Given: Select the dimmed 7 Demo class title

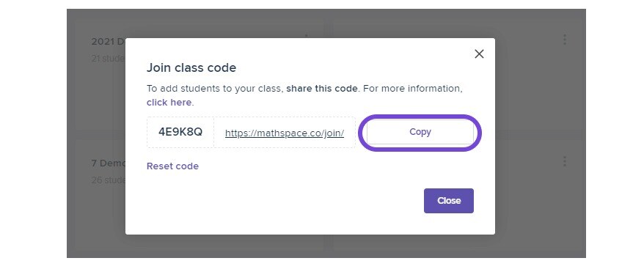Looking at the screenshot, I should [108, 163].
